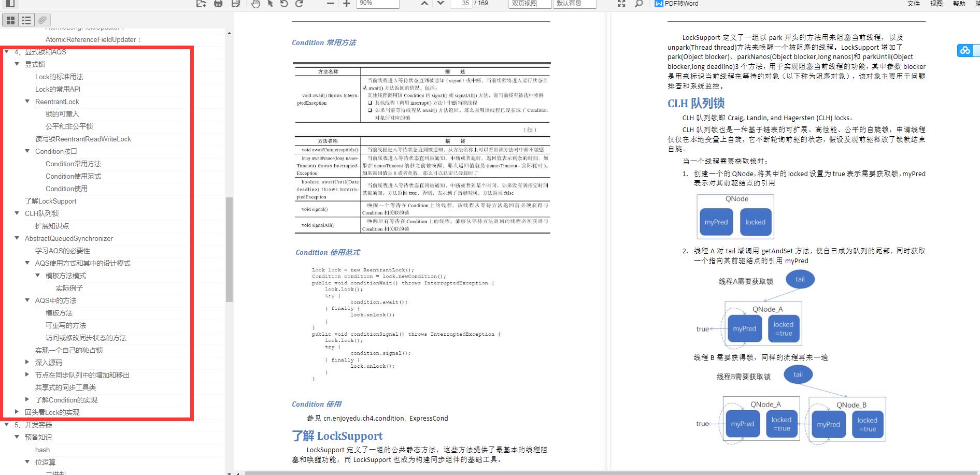Zoom out with minus icon
The image size is (980, 475).
tap(330, 4)
